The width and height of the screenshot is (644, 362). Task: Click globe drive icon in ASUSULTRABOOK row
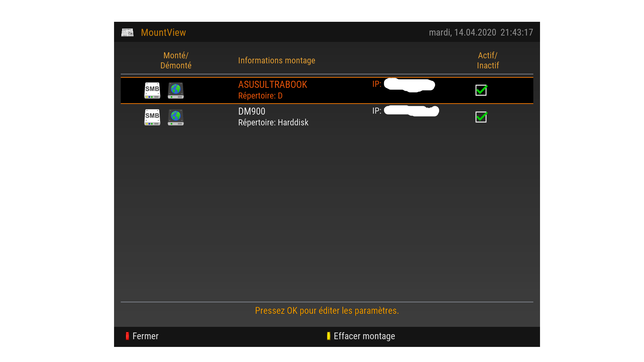175,90
